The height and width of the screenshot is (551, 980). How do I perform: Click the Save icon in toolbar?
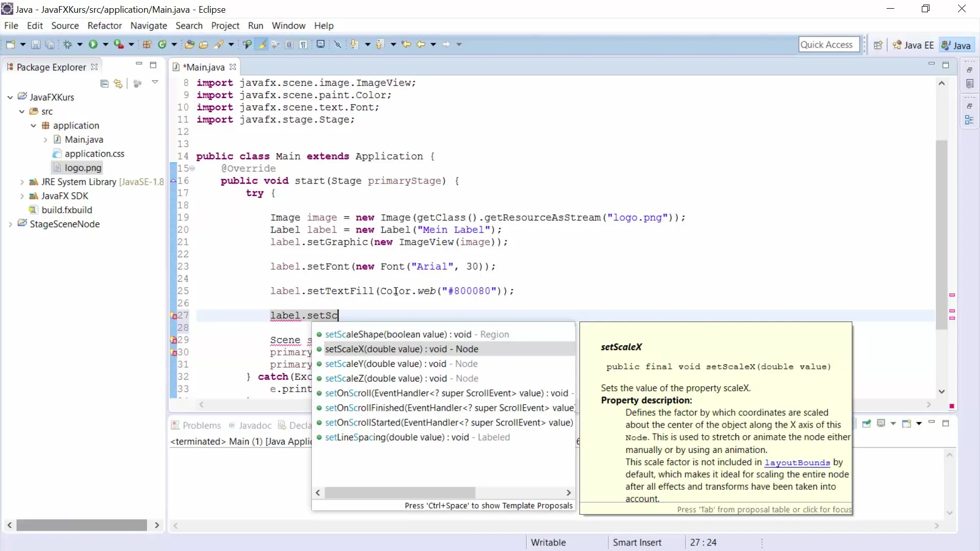coord(36,44)
